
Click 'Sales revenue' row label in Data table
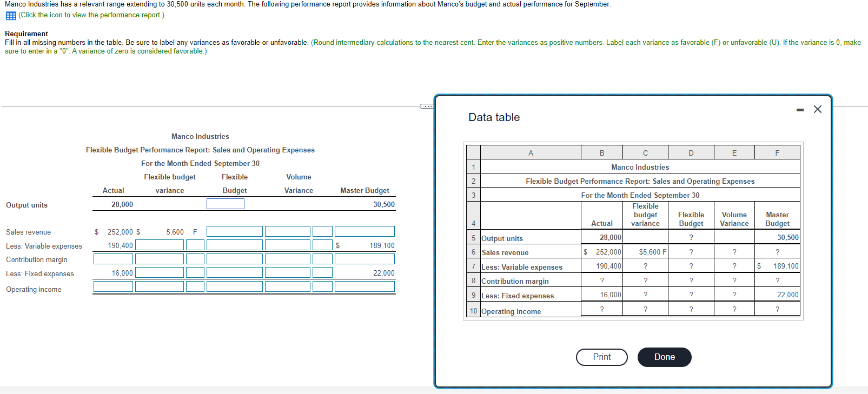505,252
